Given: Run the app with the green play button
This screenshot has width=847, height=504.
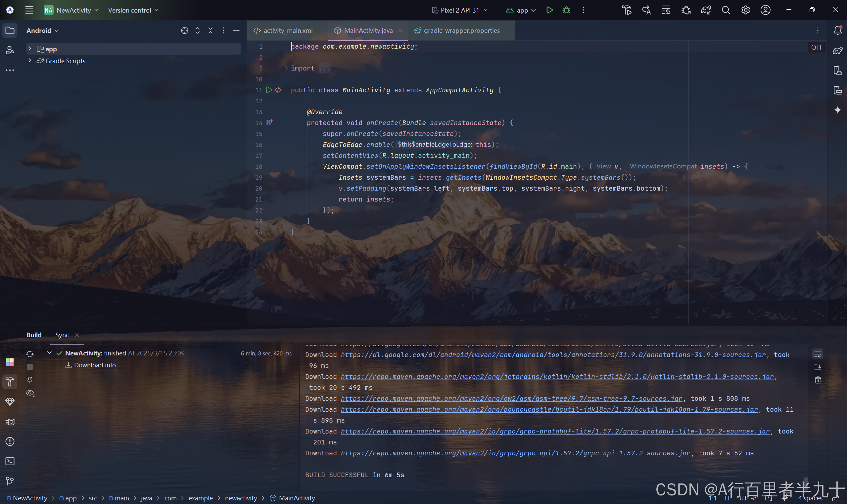Looking at the screenshot, I should point(549,10).
